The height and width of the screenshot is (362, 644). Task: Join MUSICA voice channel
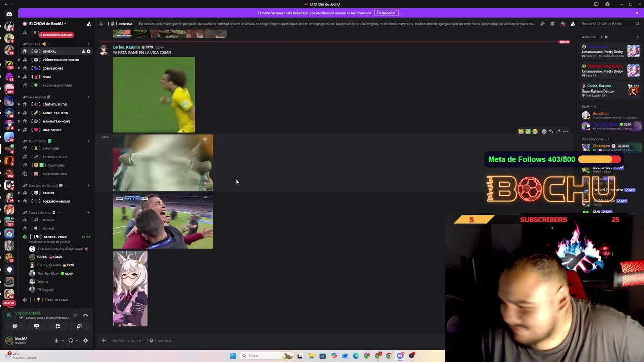pos(55,220)
